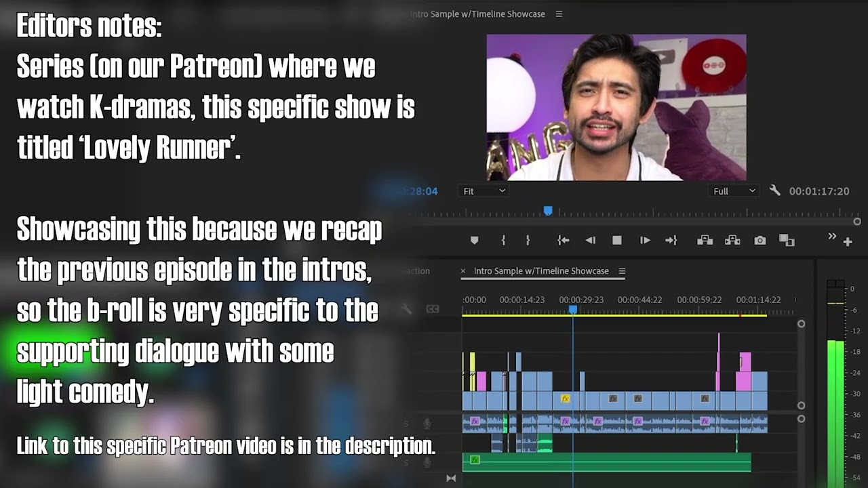
Task: Toggle the timeline closed captions CC button
Action: click(x=432, y=309)
